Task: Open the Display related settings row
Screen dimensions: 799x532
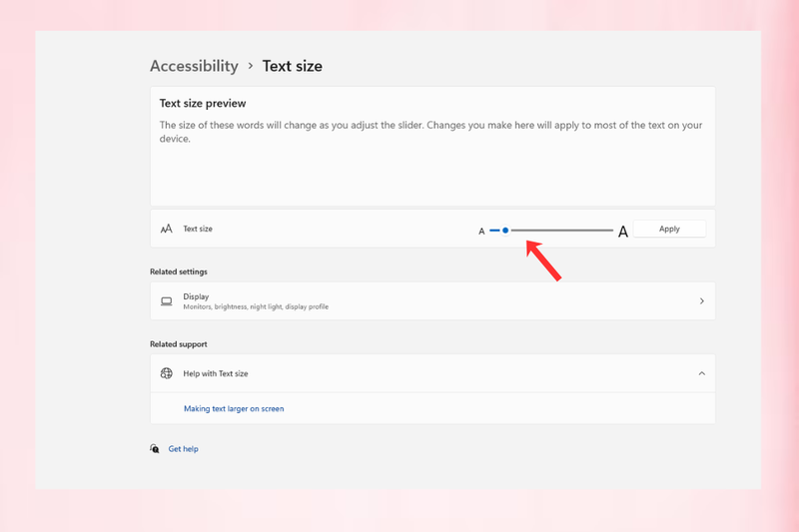Action: [432, 300]
